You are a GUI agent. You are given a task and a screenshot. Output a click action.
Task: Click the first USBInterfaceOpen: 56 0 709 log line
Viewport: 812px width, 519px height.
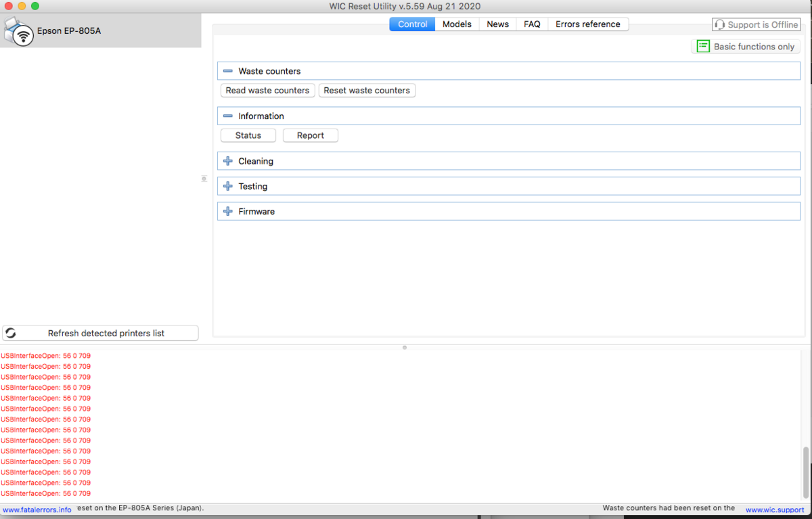point(45,356)
